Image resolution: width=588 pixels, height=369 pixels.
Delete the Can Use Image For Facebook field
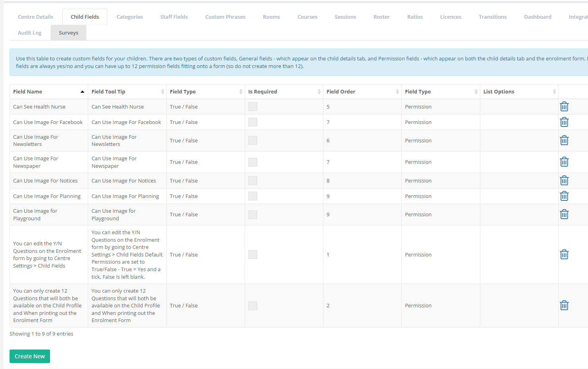pos(564,122)
